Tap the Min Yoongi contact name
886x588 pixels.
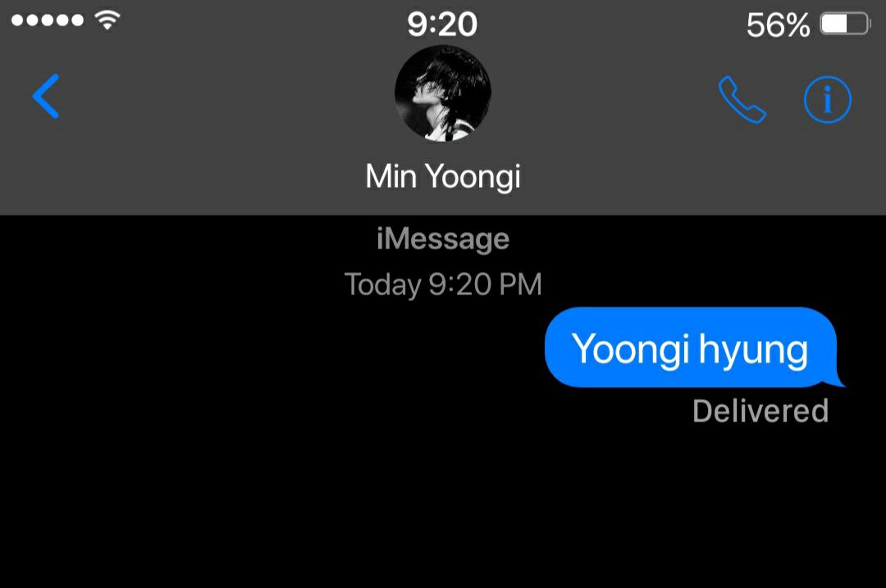point(442,176)
